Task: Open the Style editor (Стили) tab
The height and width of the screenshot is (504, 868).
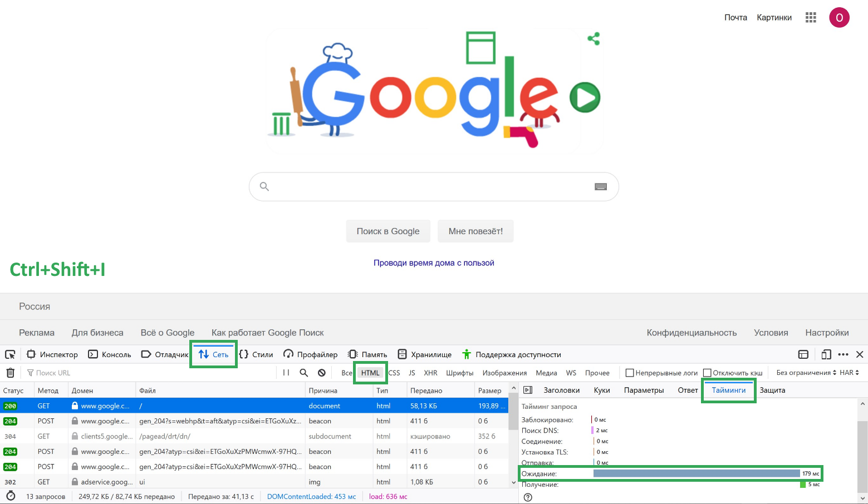Action: (256, 354)
